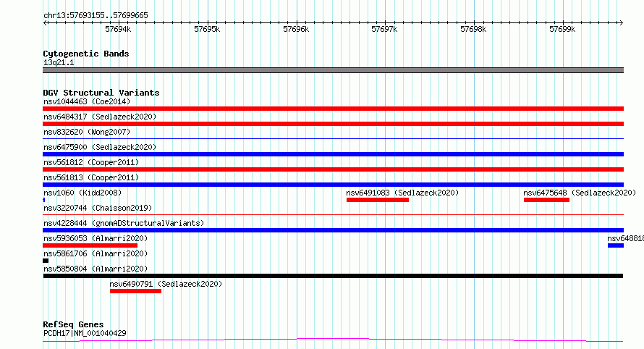Open the PCDH17|NM_001040429 gene label
Image resolution: width=644 pixels, height=349 pixels.
click(x=85, y=333)
